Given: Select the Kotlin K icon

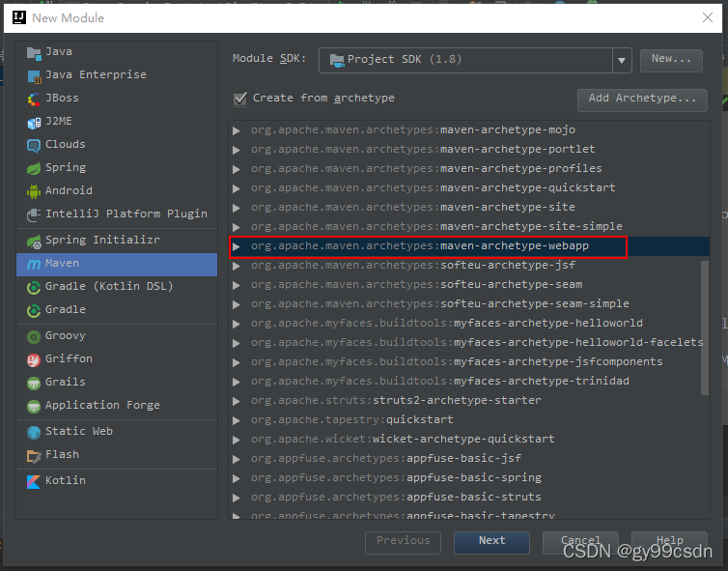Looking at the screenshot, I should 34,482.
